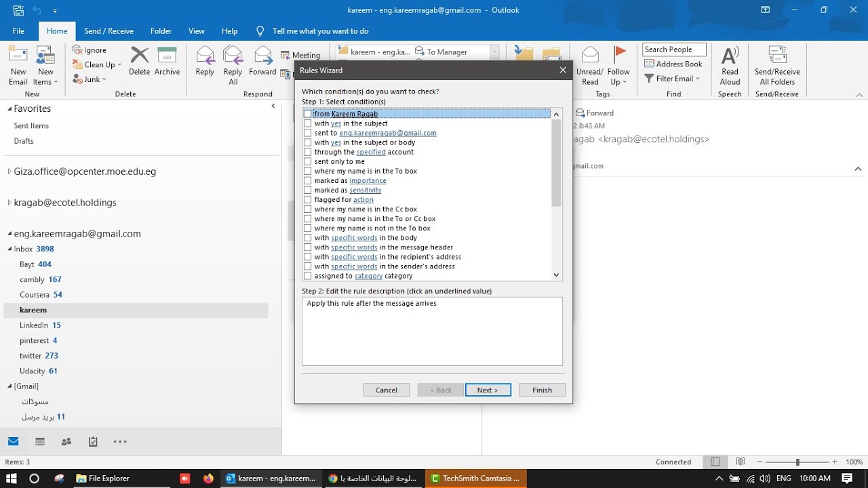Screen dimensions: 868x488
Task: Open the Help tab
Action: tap(230, 31)
